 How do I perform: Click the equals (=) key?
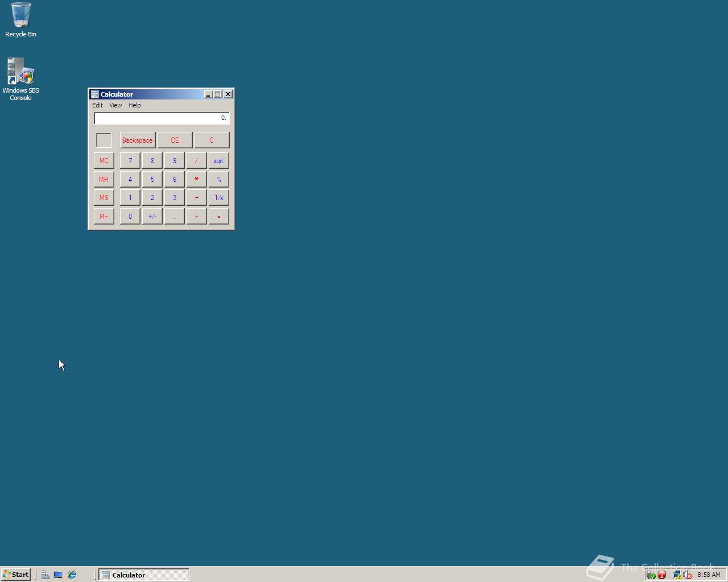point(218,216)
